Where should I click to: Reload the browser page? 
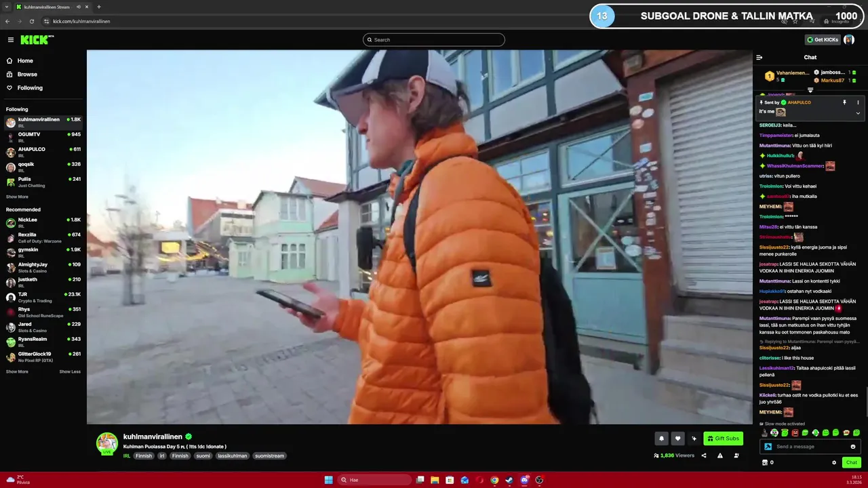31,21
